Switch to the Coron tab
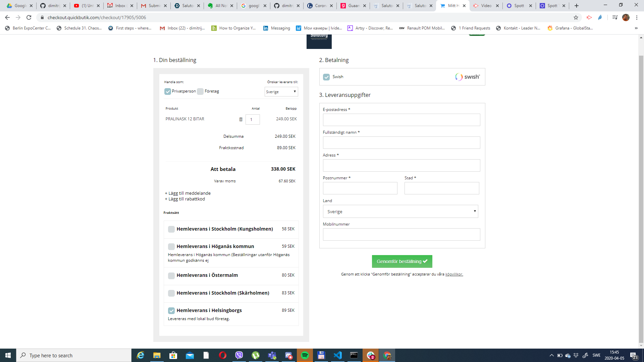 [320, 6]
